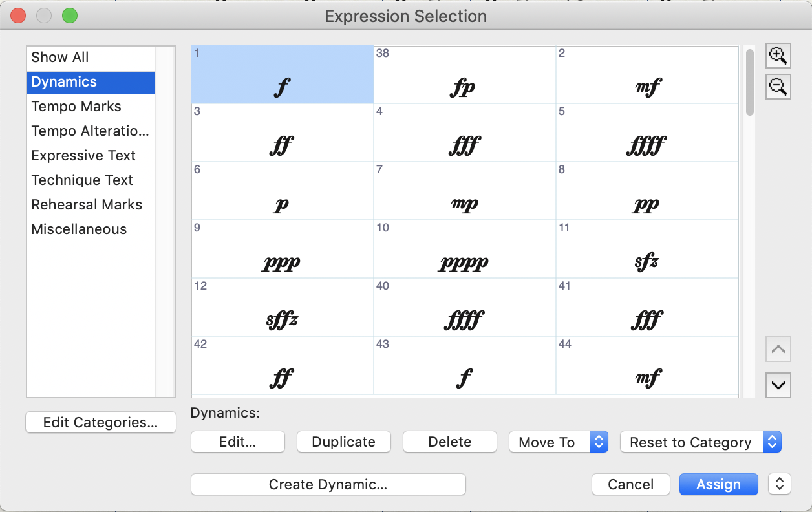Select the sffz expression in cell 12
The width and height of the screenshot is (812, 512).
click(282, 308)
